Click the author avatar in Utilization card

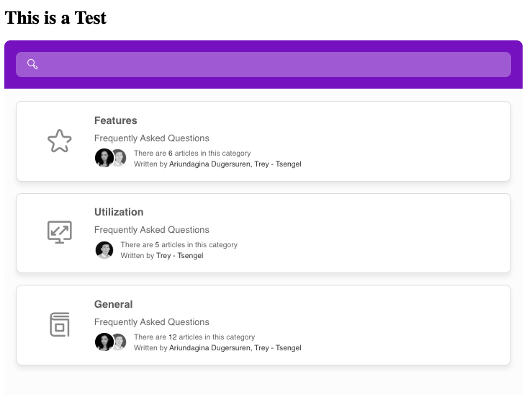point(104,250)
